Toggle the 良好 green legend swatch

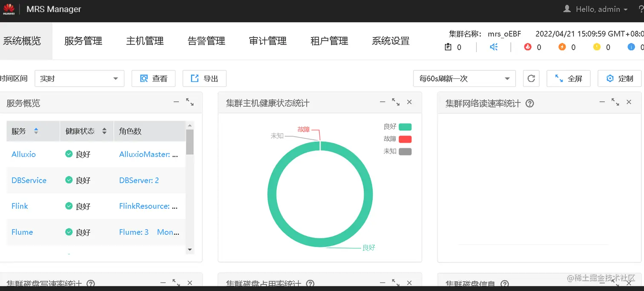(x=405, y=127)
